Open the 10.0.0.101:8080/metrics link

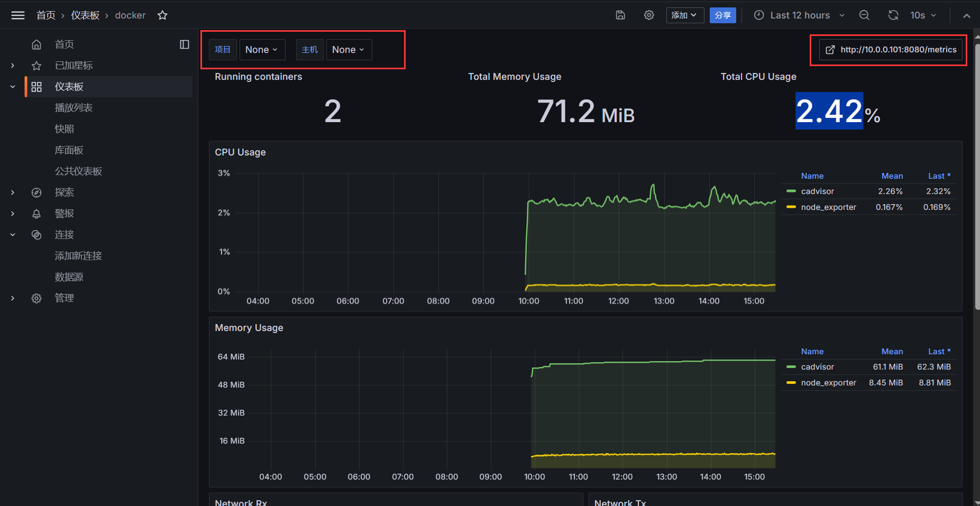point(891,50)
